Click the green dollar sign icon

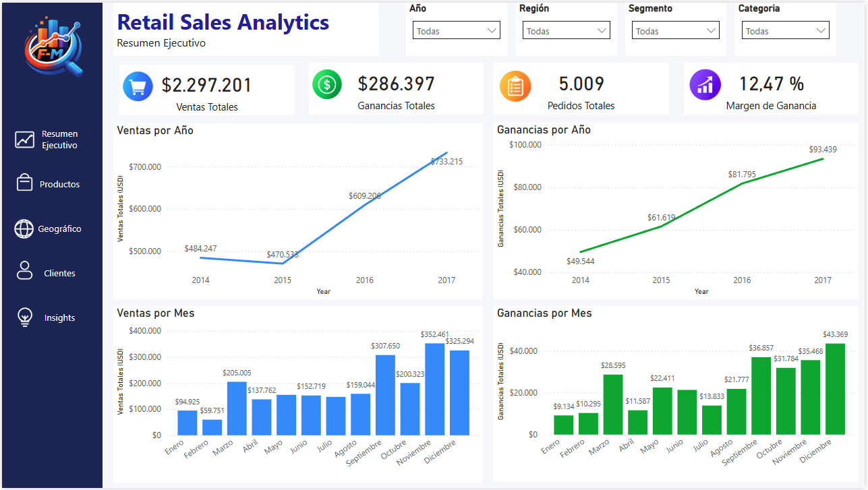[327, 84]
